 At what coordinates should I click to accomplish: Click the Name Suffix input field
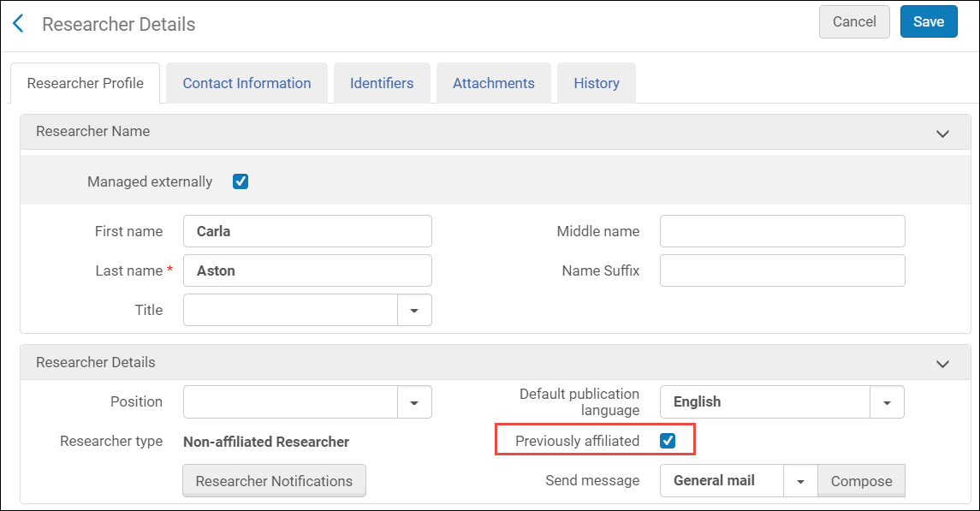(x=782, y=270)
